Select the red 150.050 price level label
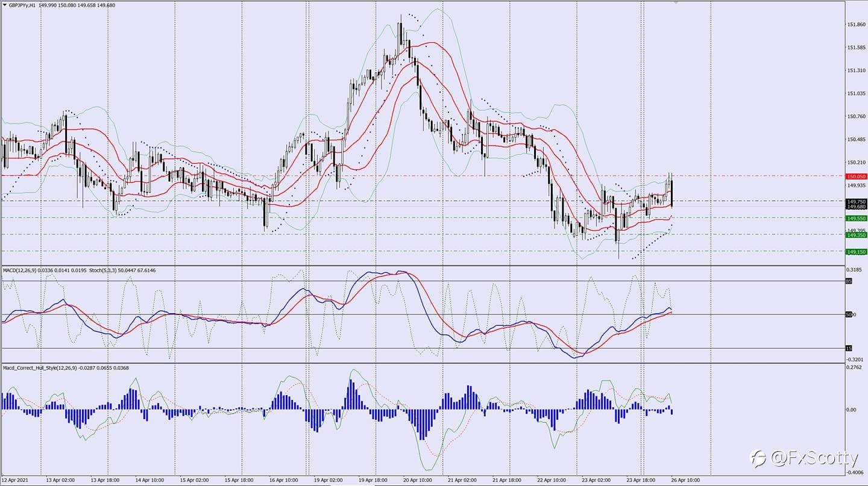This screenshot has height=486, width=868. 857,176
